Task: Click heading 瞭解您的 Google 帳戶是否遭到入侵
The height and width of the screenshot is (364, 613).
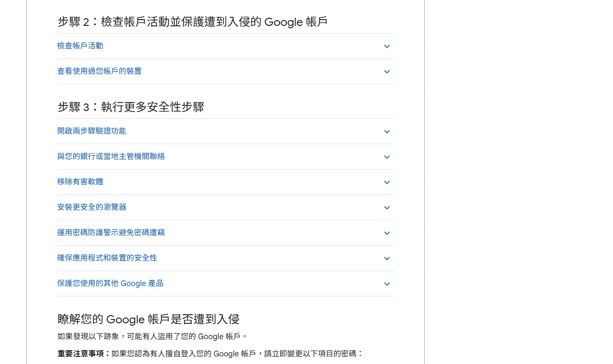Action: 148,319
